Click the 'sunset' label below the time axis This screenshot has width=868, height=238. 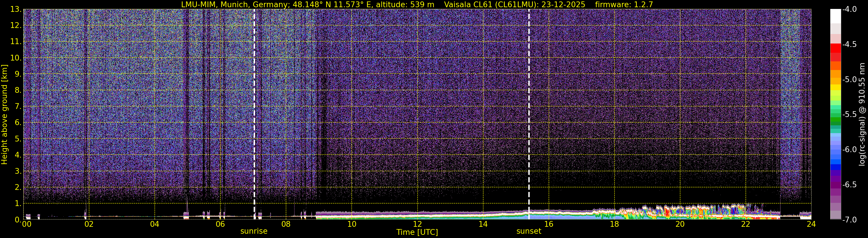coord(529,231)
